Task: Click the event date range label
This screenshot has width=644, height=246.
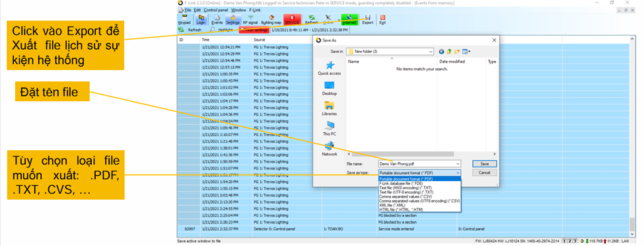Action: (x=310, y=30)
